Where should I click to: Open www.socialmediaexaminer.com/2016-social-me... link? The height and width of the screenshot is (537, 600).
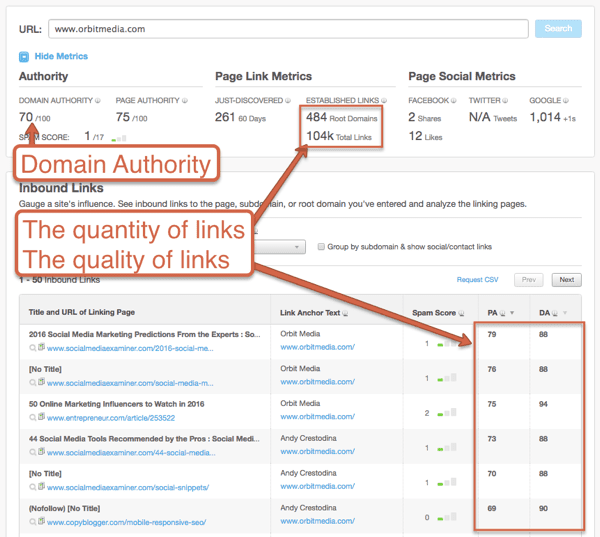[130, 348]
